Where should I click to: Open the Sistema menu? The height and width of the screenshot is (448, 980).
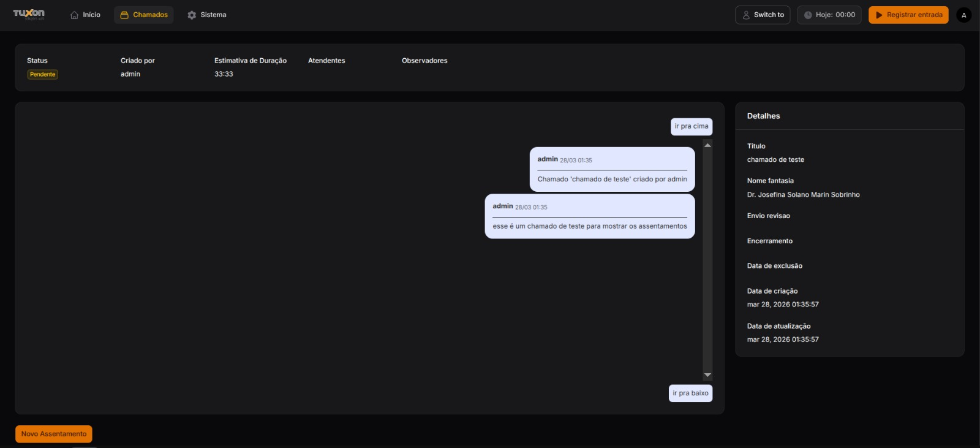[207, 15]
